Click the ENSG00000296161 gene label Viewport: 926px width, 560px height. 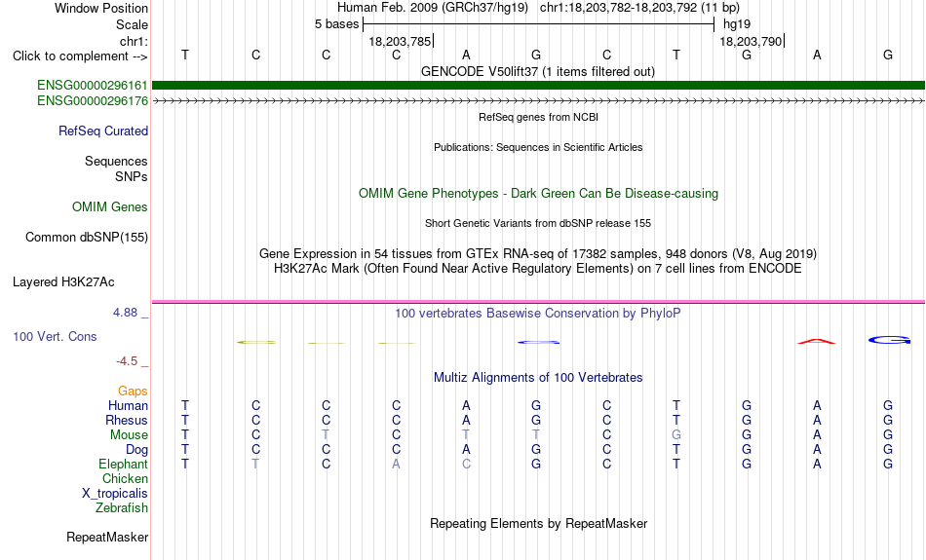point(93,86)
